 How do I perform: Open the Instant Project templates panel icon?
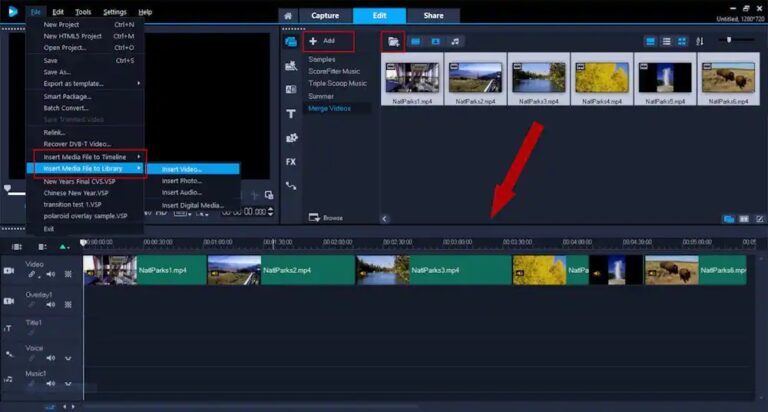coord(291,66)
